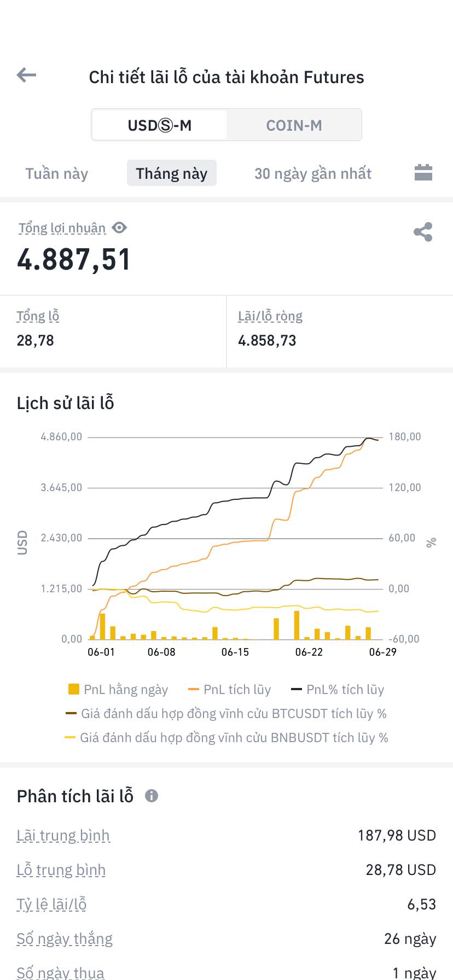Toggle the PnL% tích lũy legend series
The image size is (453, 980).
[x=338, y=690]
